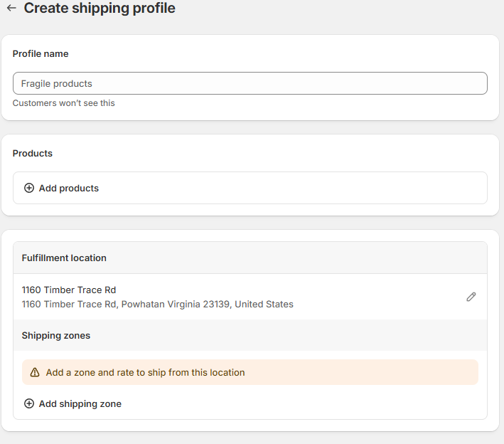The height and width of the screenshot is (444, 504).
Task: Click the Products card heading
Action: click(33, 154)
